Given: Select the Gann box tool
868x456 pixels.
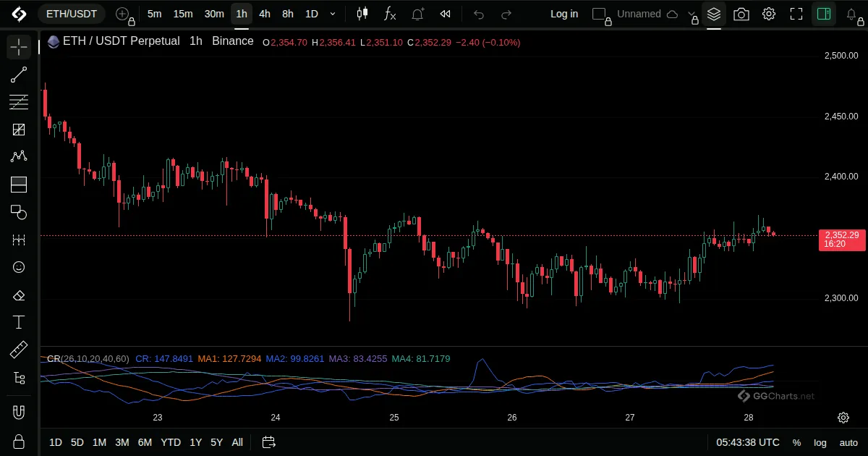Looking at the screenshot, I should pos(19,130).
